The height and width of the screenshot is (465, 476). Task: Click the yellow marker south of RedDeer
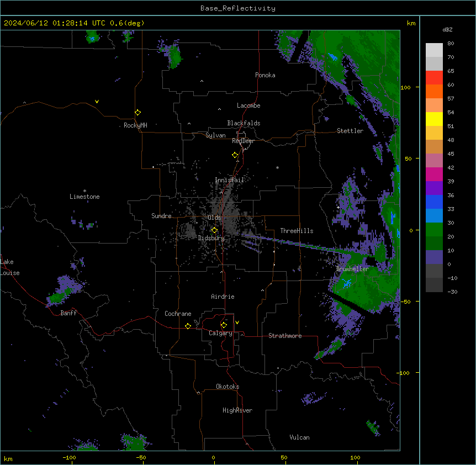point(235,155)
